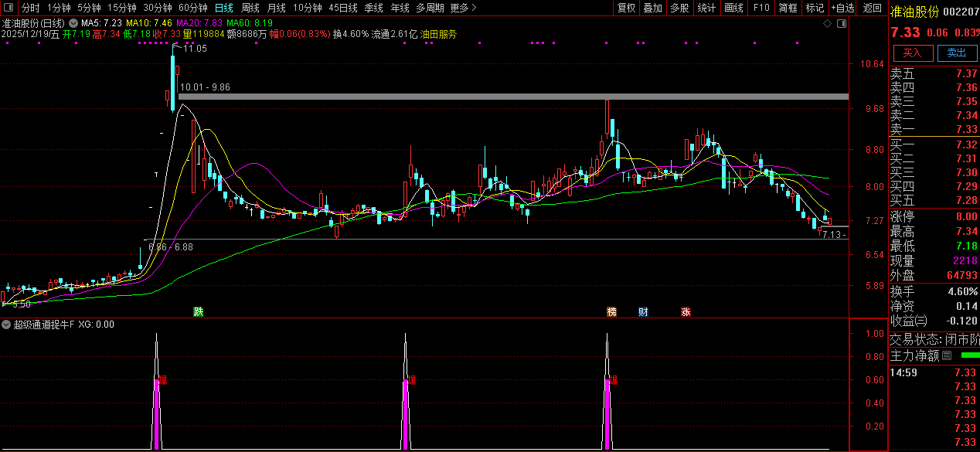Click the 复权 adjustment button
This screenshot has height=452, width=980.
point(627,8)
